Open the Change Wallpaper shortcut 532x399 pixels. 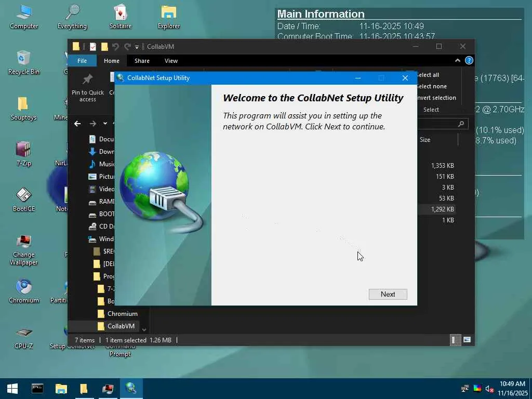coord(24,250)
